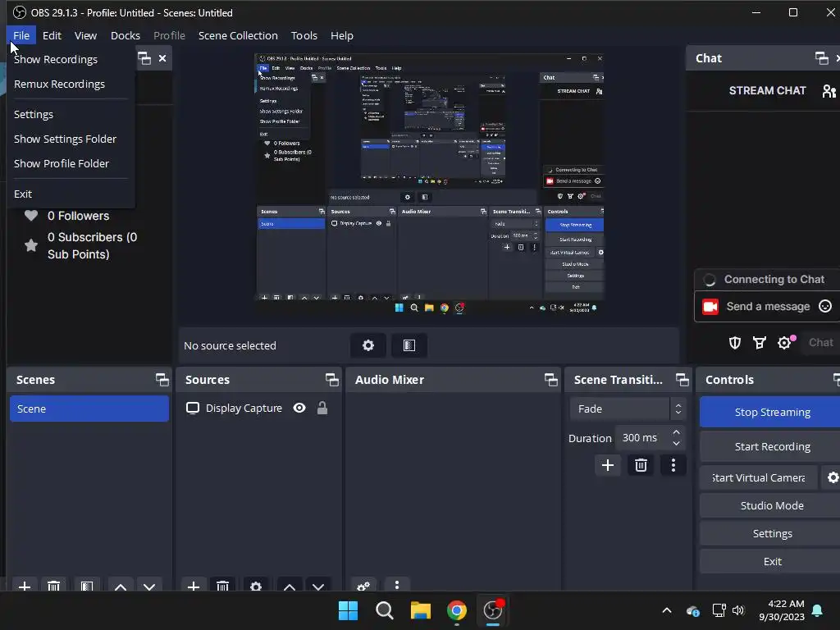Open emote picker smiley icon
Viewport: 840px width, 630px height.
825,306
